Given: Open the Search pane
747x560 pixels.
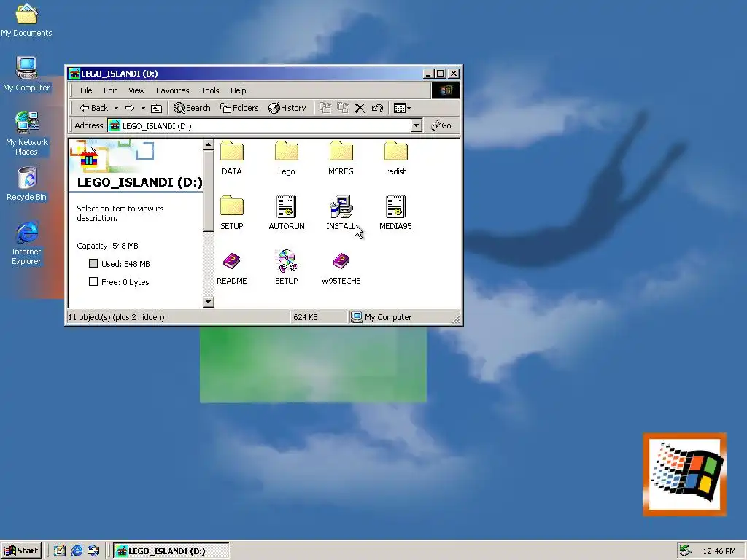Looking at the screenshot, I should (x=192, y=108).
